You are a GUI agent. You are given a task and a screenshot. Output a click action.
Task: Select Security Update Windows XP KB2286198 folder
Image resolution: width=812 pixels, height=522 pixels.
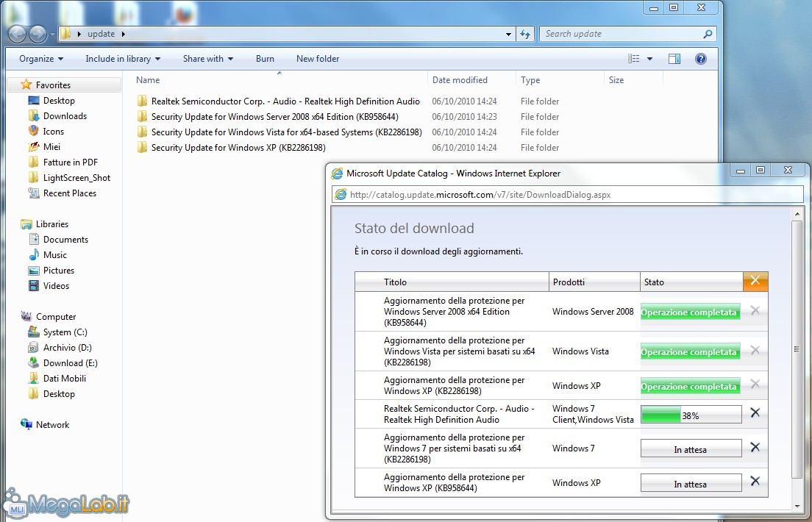tap(238, 148)
